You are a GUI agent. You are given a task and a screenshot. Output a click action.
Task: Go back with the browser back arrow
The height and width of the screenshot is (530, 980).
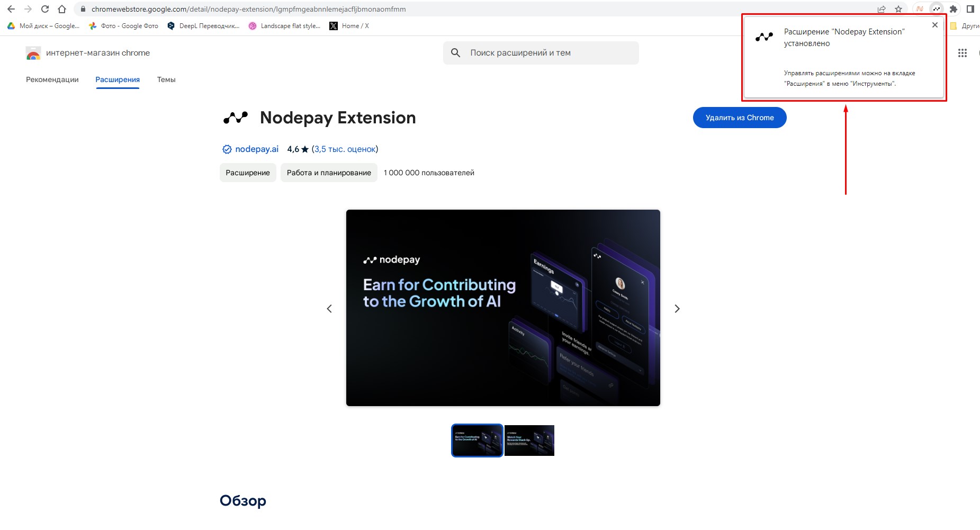(11, 9)
